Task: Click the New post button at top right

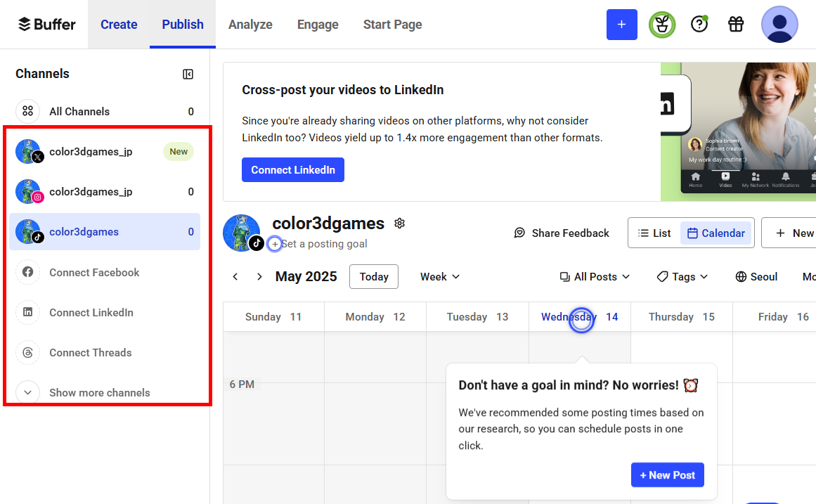Action: [x=790, y=233]
